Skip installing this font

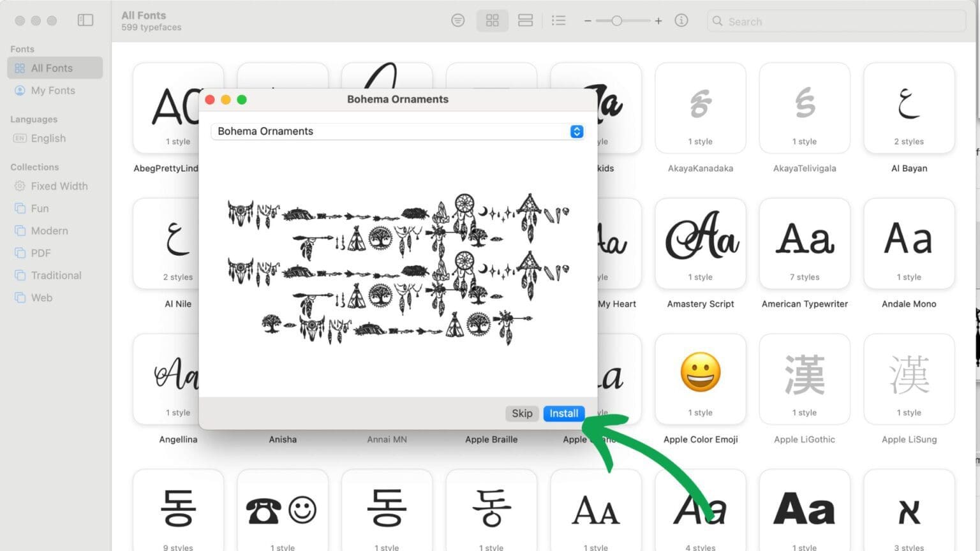tap(522, 413)
